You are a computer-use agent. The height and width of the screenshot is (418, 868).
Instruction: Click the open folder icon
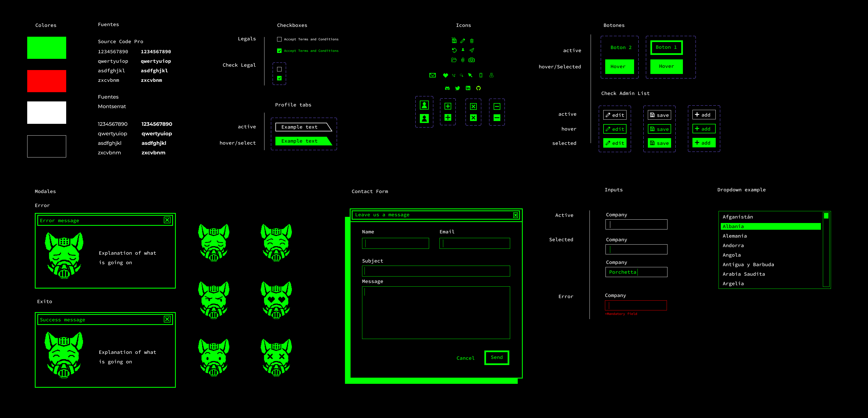point(454,60)
